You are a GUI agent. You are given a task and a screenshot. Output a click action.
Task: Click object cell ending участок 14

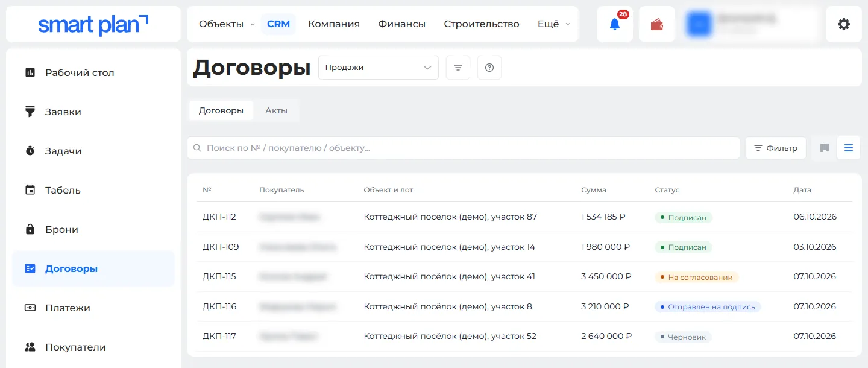pos(449,247)
